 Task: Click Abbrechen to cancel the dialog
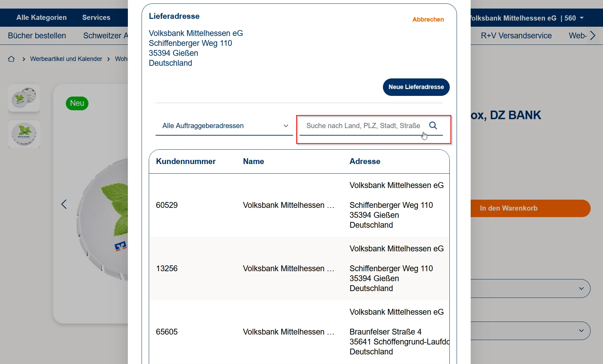tap(428, 20)
